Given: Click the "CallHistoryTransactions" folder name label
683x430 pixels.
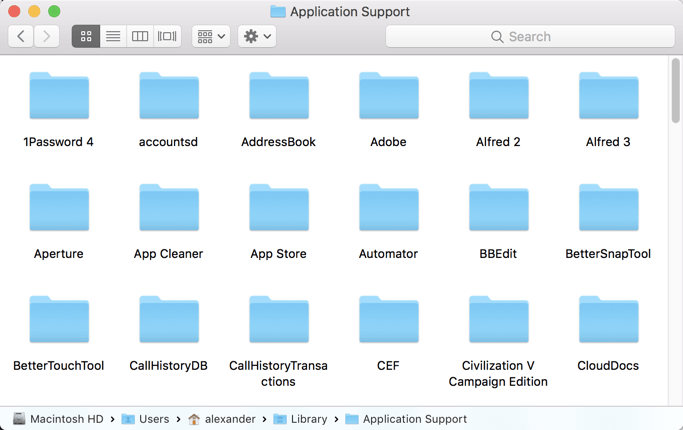Looking at the screenshot, I should point(278,373).
